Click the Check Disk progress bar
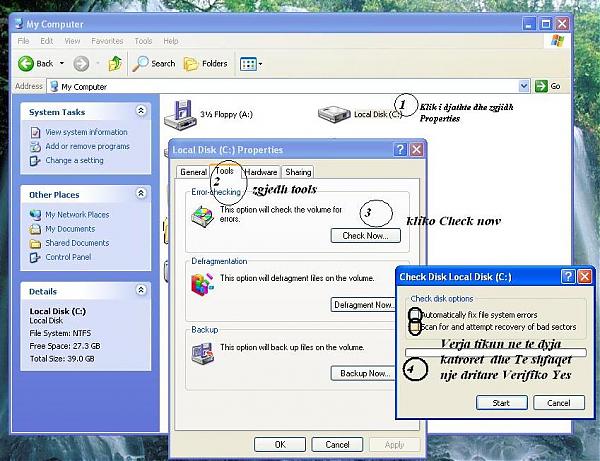This screenshot has width=600, height=461. pyautogui.click(x=496, y=352)
